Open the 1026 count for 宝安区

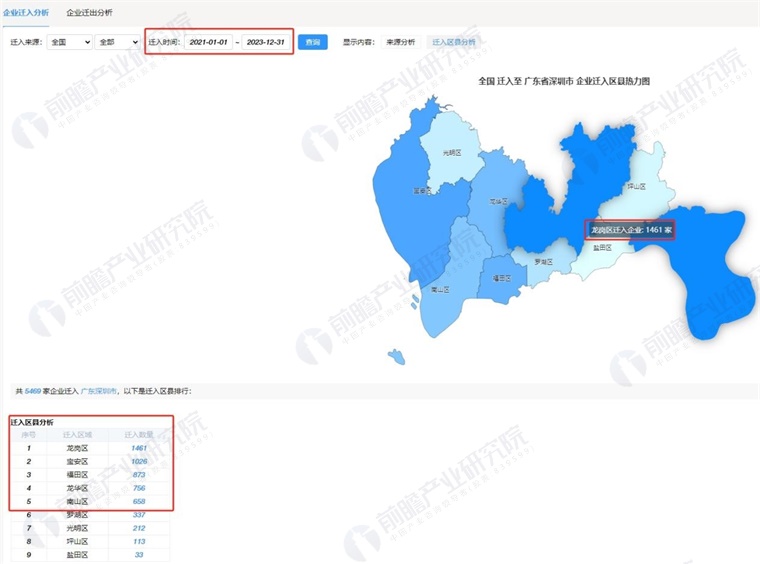139,461
